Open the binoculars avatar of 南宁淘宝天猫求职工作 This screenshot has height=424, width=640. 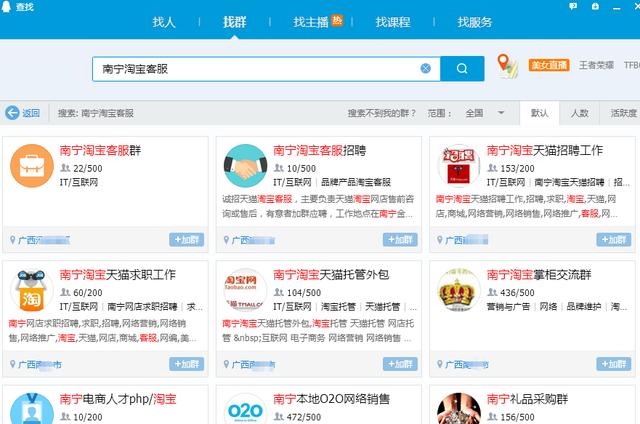(x=32, y=290)
